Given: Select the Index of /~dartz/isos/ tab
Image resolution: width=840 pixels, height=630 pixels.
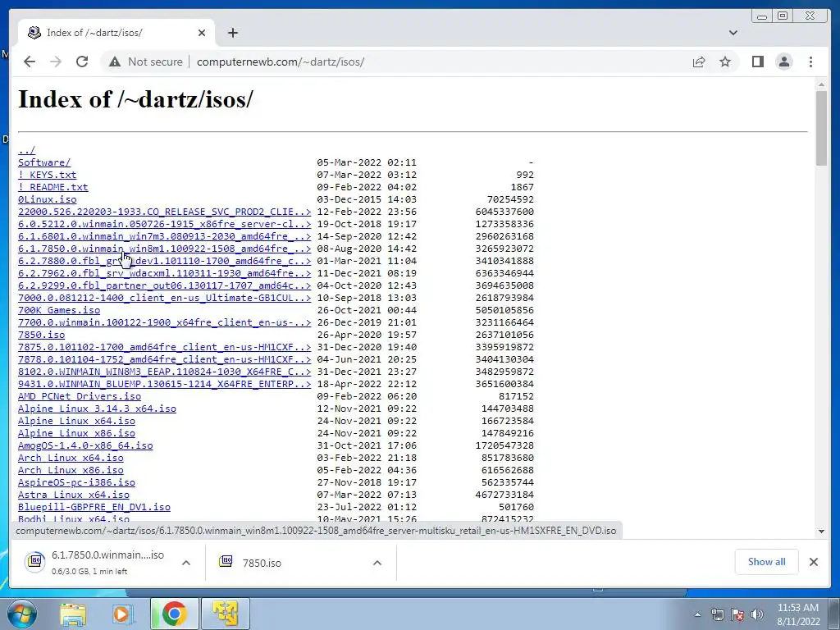Looking at the screenshot, I should click(x=116, y=33).
